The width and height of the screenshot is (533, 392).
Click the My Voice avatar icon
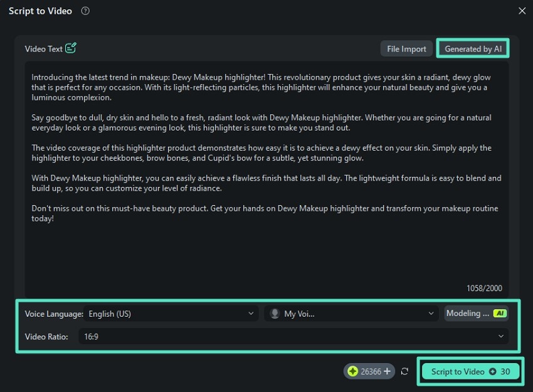(275, 314)
